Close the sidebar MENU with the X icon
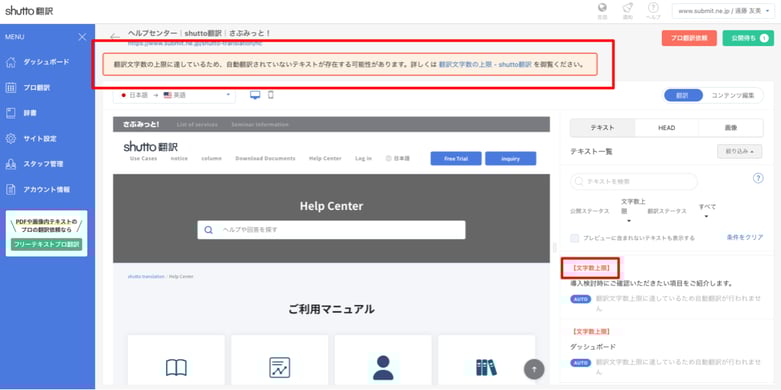This screenshot has height=390, width=781. [x=82, y=37]
